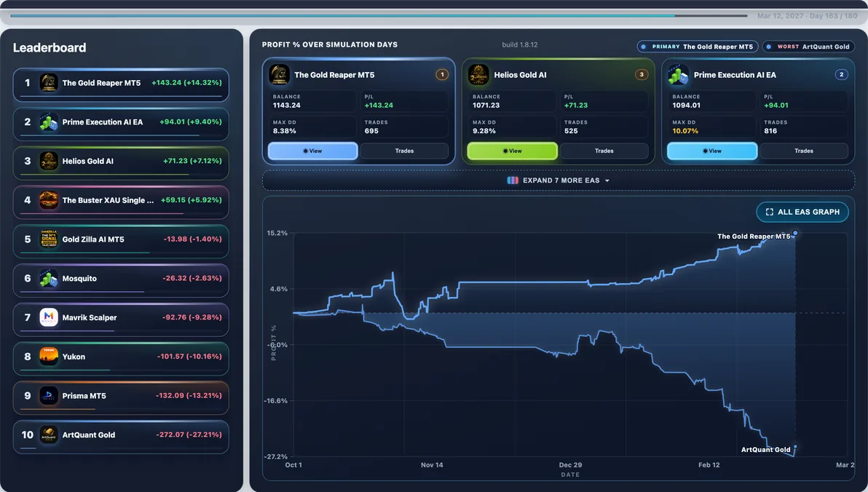Click Helios Gold AI Max DD 9.28%
This screenshot has width=868, height=492.
pos(484,131)
